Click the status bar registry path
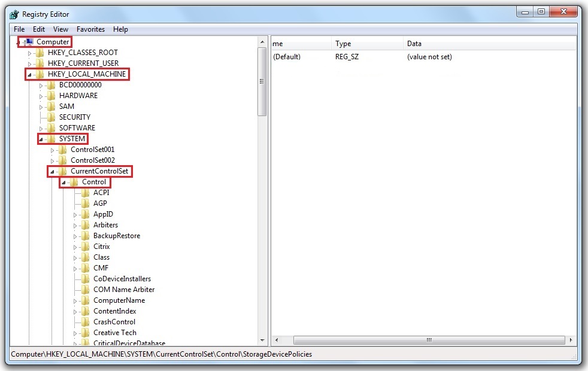The width and height of the screenshot is (588, 371). click(162, 354)
